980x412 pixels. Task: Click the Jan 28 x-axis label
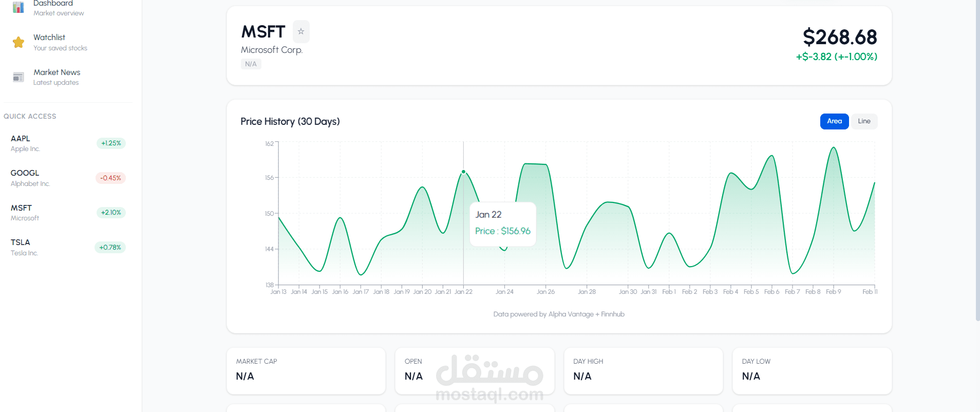(587, 292)
